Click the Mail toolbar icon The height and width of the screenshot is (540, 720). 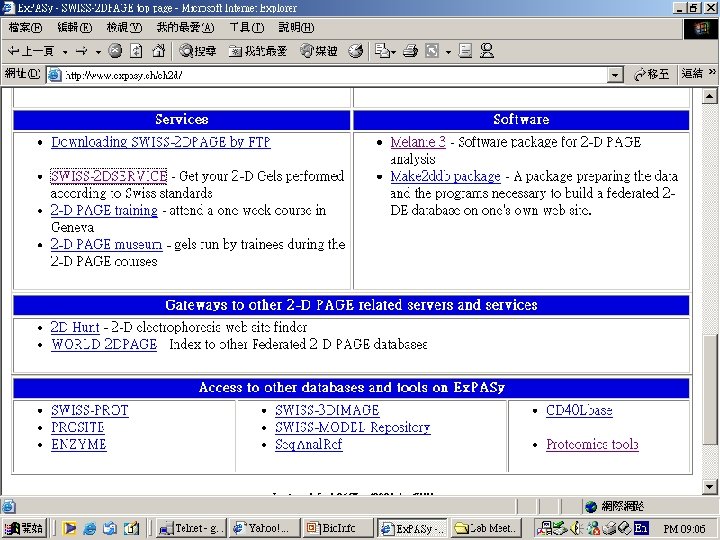[x=384, y=51]
